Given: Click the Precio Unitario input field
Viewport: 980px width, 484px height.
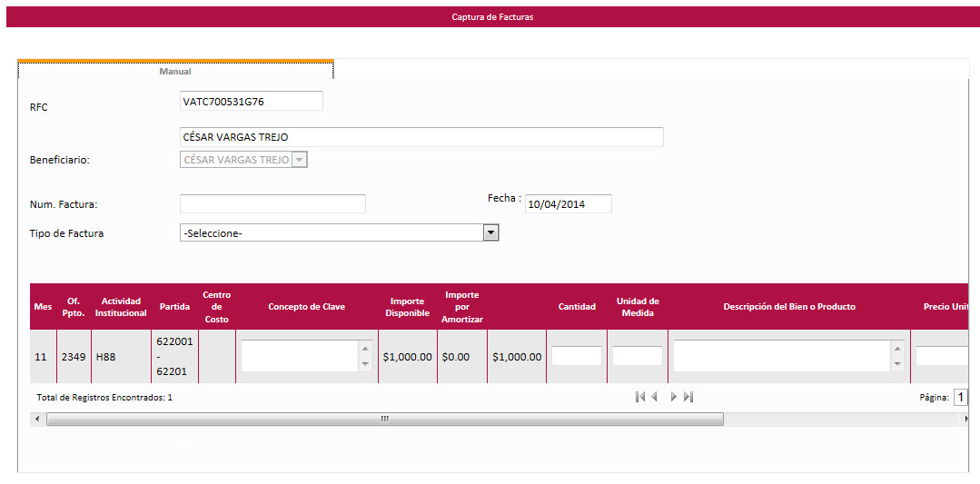Looking at the screenshot, I should 944,356.
